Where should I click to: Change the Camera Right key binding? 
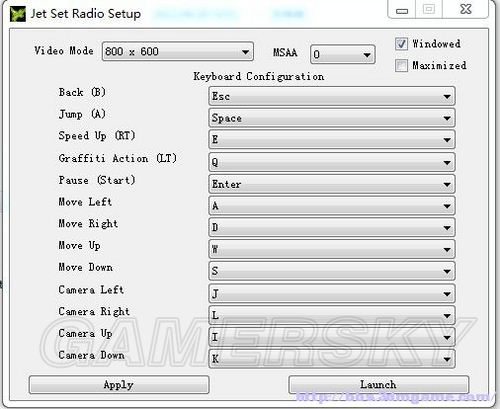point(332,315)
